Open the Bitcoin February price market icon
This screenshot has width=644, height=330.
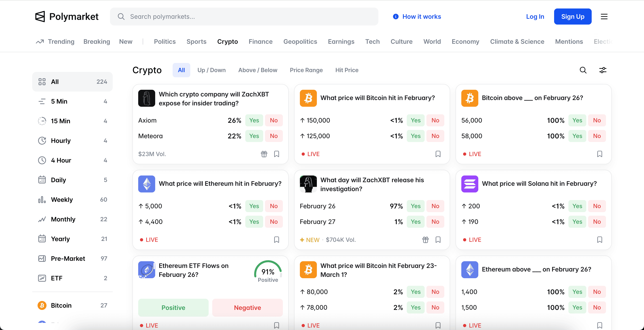308,98
